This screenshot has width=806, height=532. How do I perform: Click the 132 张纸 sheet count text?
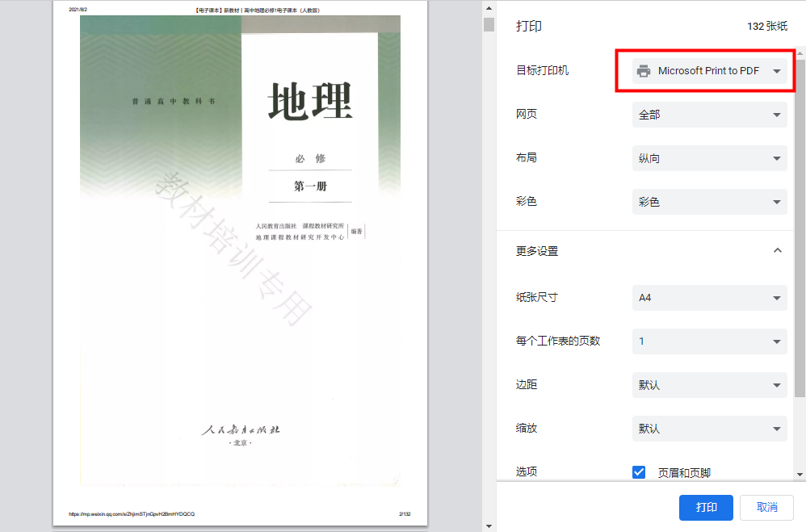767,26
